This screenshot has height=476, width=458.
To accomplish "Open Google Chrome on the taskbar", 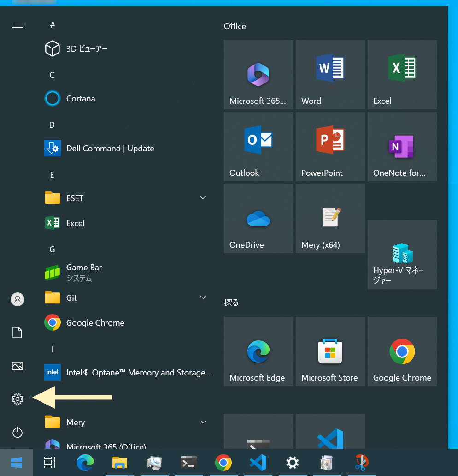I will 223,463.
